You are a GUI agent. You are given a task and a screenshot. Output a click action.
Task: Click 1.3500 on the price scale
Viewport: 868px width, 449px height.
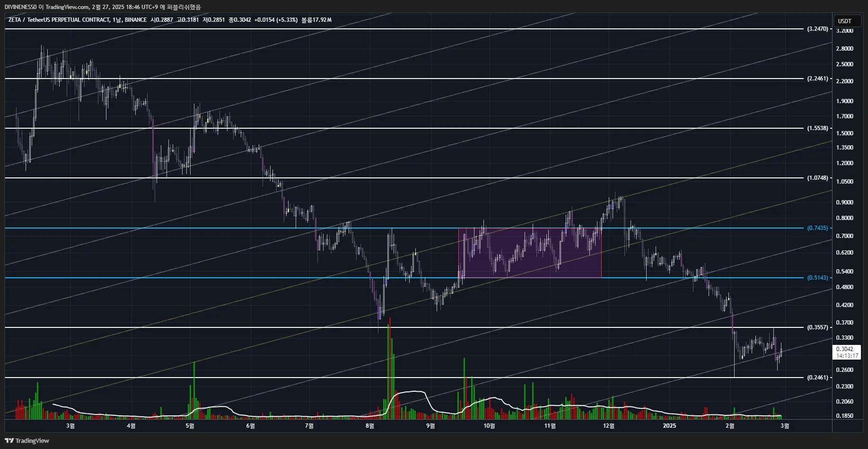tap(845, 148)
